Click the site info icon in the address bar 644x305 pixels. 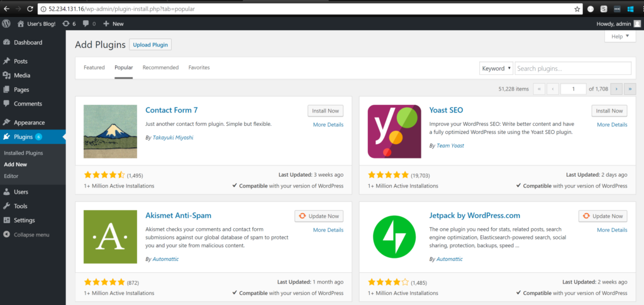click(43, 9)
